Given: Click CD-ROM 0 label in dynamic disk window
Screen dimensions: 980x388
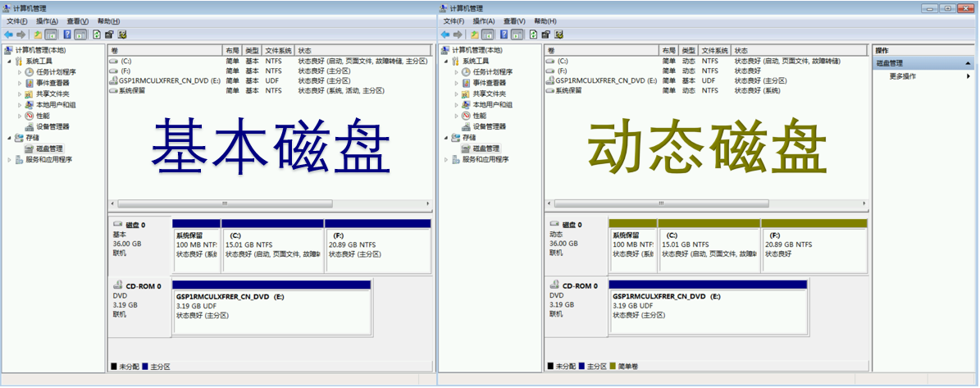Looking at the screenshot, I should click(x=577, y=306).
